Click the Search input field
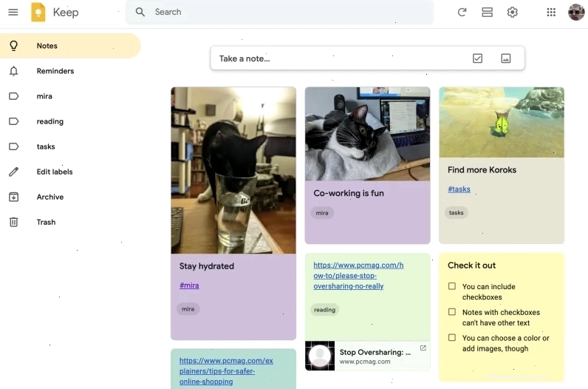588x389 pixels. click(279, 12)
